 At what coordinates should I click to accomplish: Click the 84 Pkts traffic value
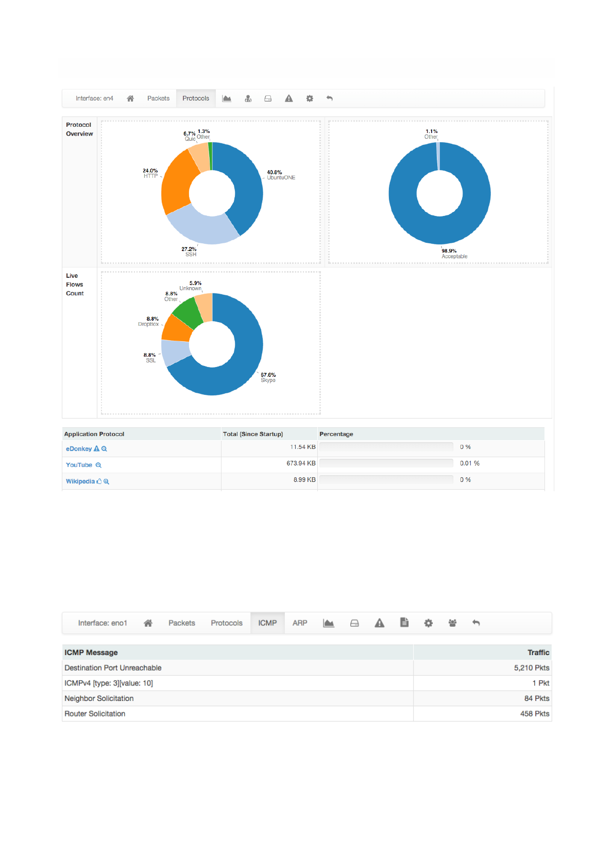pos(537,698)
